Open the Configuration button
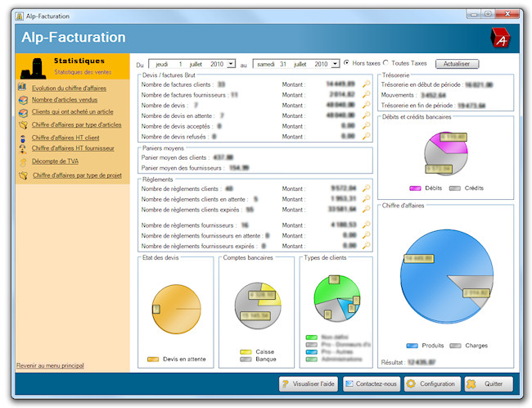This screenshot has height=408, width=532. tap(431, 383)
